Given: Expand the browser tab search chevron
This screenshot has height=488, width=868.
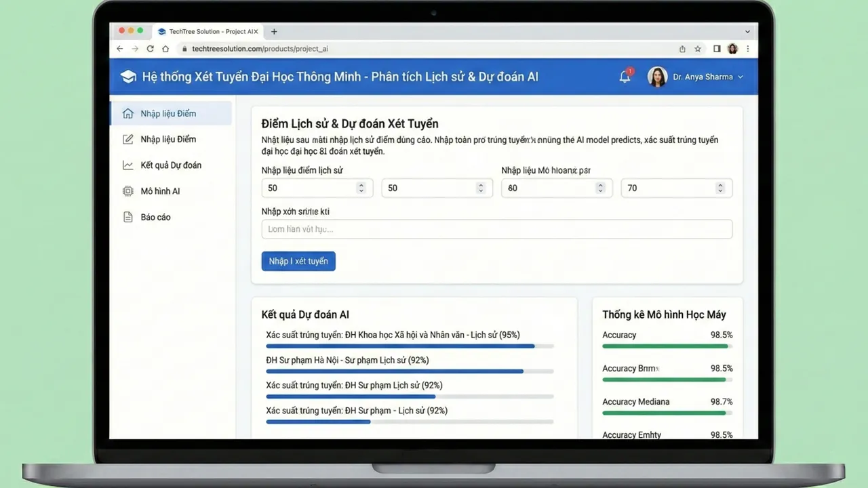Looking at the screenshot, I should (x=747, y=31).
